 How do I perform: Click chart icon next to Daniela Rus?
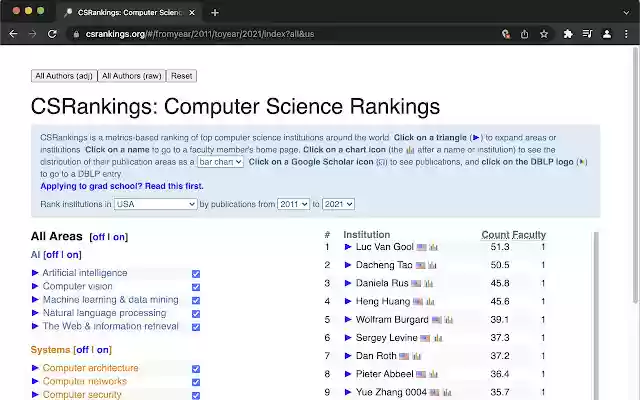click(x=428, y=283)
